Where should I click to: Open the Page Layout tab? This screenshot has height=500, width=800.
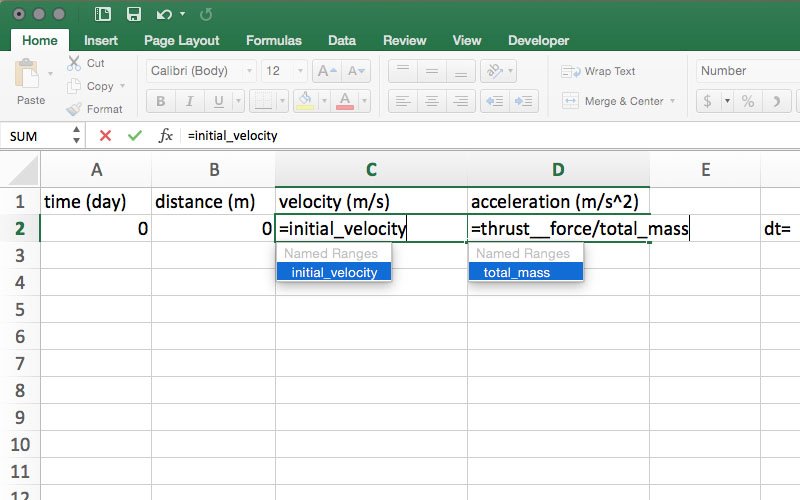pos(182,41)
